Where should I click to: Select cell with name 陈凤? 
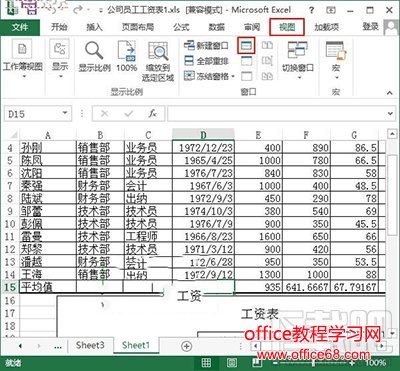[48, 160]
